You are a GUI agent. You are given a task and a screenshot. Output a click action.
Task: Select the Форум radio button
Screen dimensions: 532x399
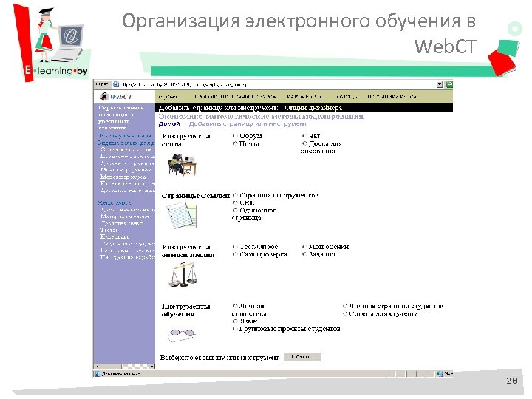coord(235,136)
